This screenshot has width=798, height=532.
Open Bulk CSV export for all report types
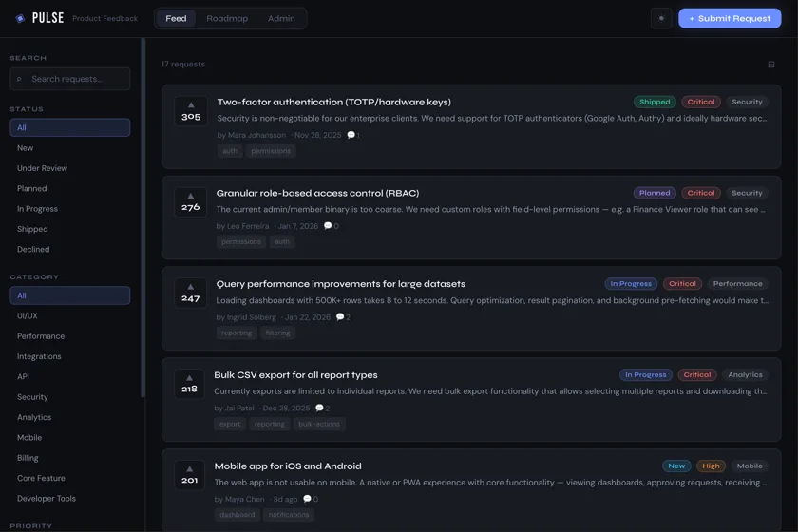tap(295, 374)
